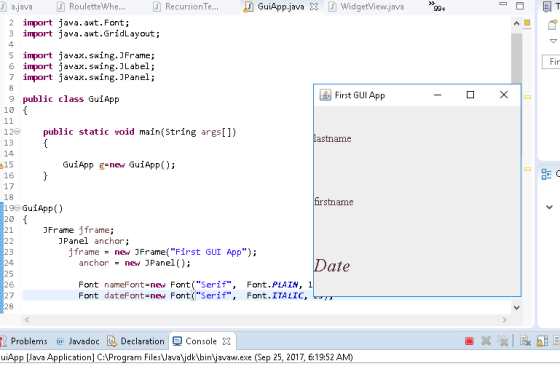This screenshot has height=385, width=560.
Task: Open the Task List dropdown triangle menu
Action: [x=553, y=41]
